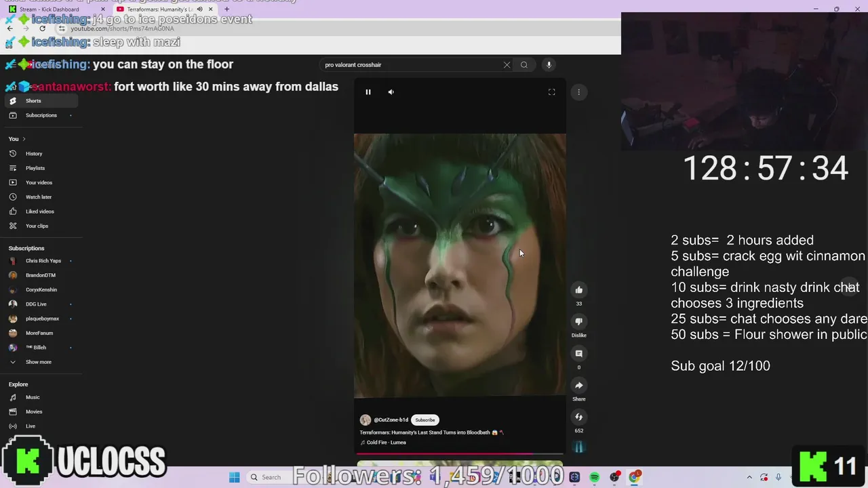Open the sound thumbnail below Remix
Image resolution: width=868 pixels, height=488 pixels.
tap(579, 447)
